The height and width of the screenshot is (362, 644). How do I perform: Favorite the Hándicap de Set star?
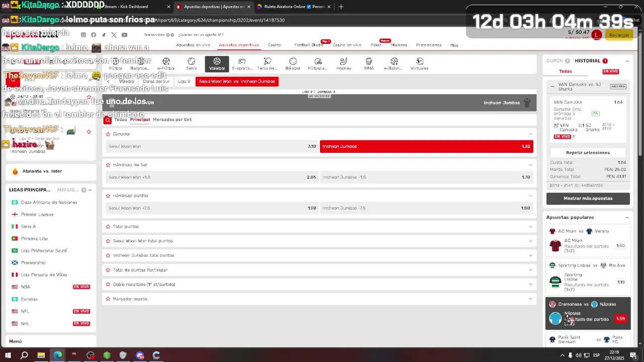pos(108,165)
